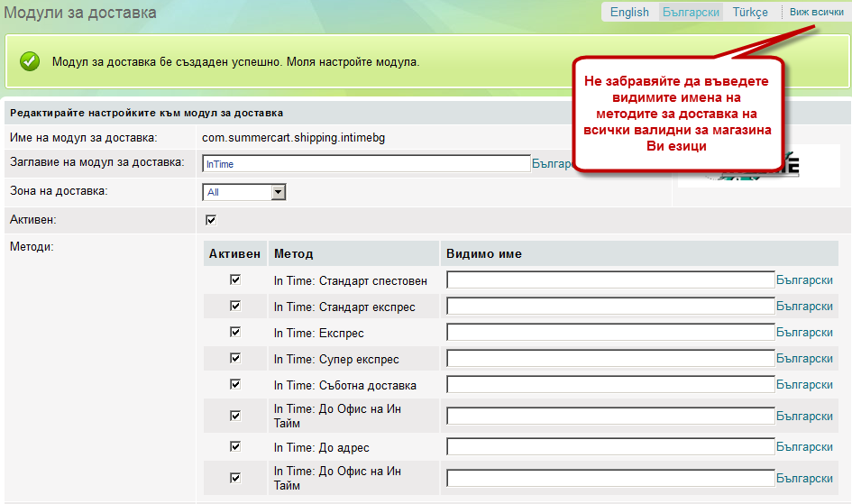The image size is (852, 504).
Task: Uncheck the Стандарт спестовен method checkbox
Action: pyautogui.click(x=235, y=279)
